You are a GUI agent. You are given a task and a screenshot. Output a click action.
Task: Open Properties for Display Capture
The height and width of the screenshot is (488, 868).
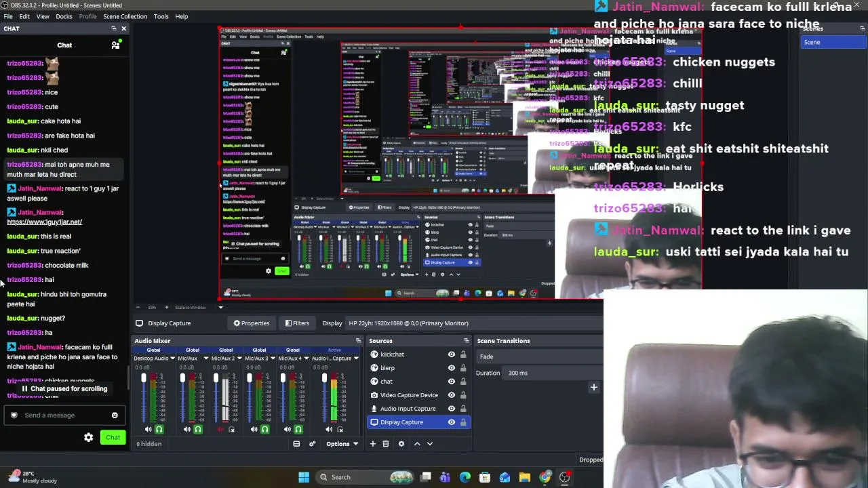pos(252,323)
